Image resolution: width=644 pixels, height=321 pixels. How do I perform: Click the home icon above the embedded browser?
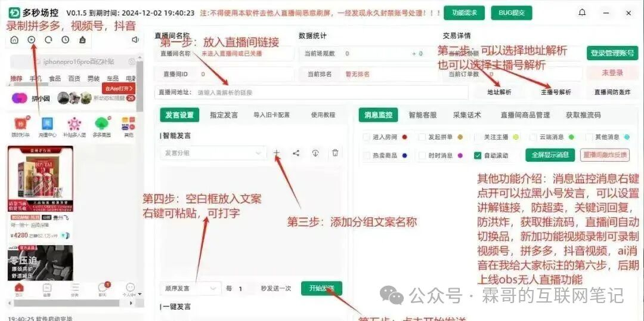(x=15, y=40)
